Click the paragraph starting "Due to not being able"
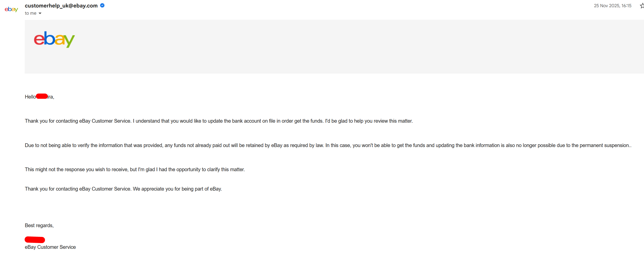 pos(328,145)
